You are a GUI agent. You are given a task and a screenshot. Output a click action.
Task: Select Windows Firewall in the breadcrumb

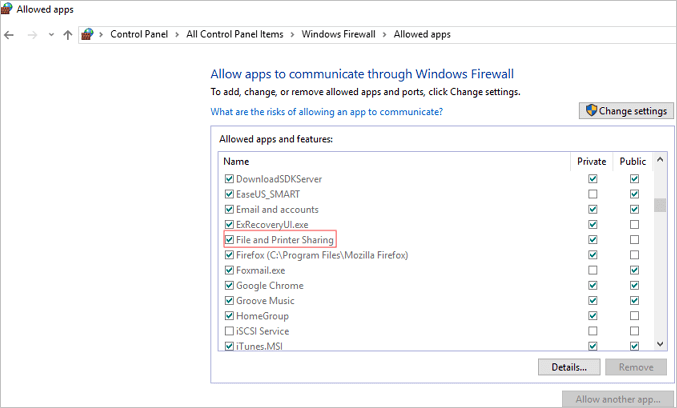click(x=340, y=34)
